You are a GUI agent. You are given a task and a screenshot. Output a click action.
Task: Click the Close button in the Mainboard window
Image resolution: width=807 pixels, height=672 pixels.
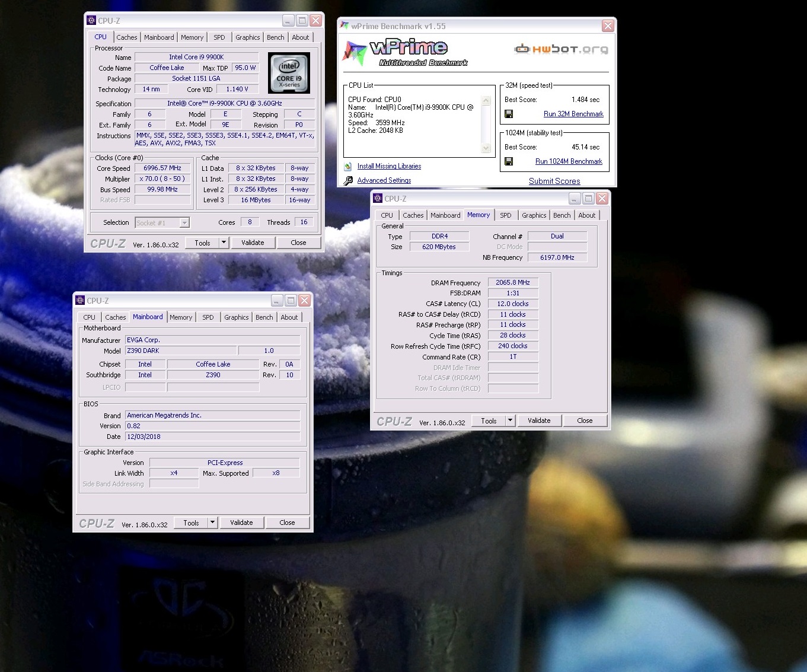tap(288, 523)
